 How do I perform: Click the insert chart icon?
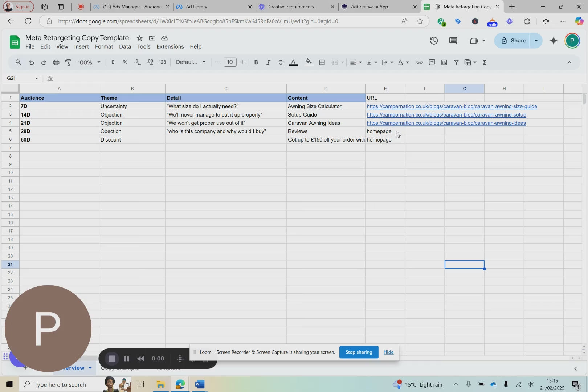[x=444, y=62]
